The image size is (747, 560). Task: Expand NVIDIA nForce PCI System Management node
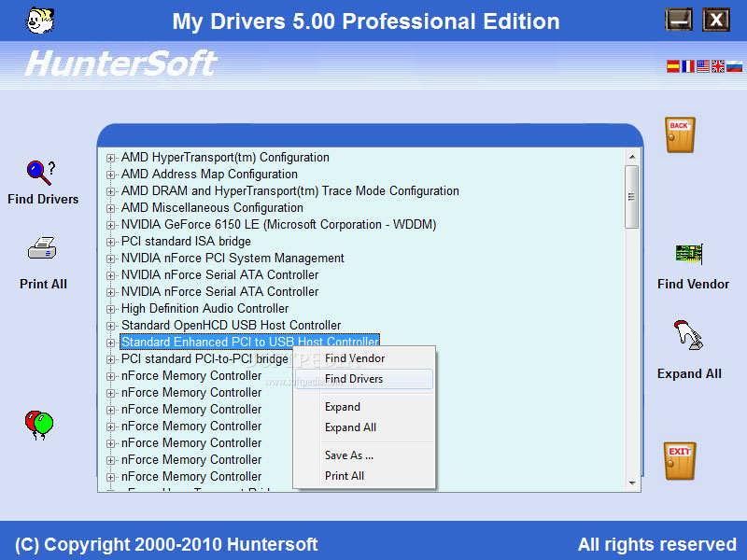coord(110,259)
